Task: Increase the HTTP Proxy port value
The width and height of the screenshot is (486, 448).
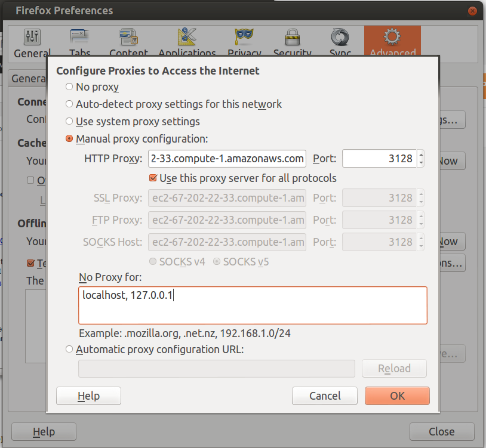Action: [421, 155]
